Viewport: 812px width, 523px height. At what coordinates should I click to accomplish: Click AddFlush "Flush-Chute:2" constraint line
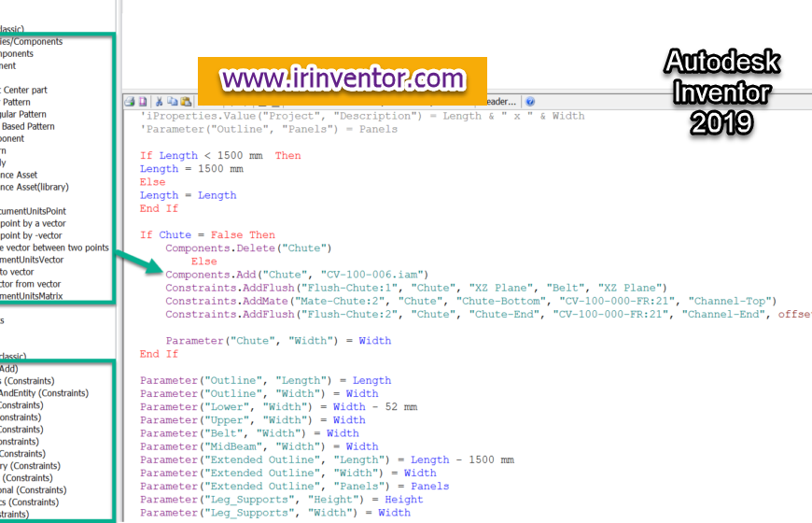click(x=489, y=315)
